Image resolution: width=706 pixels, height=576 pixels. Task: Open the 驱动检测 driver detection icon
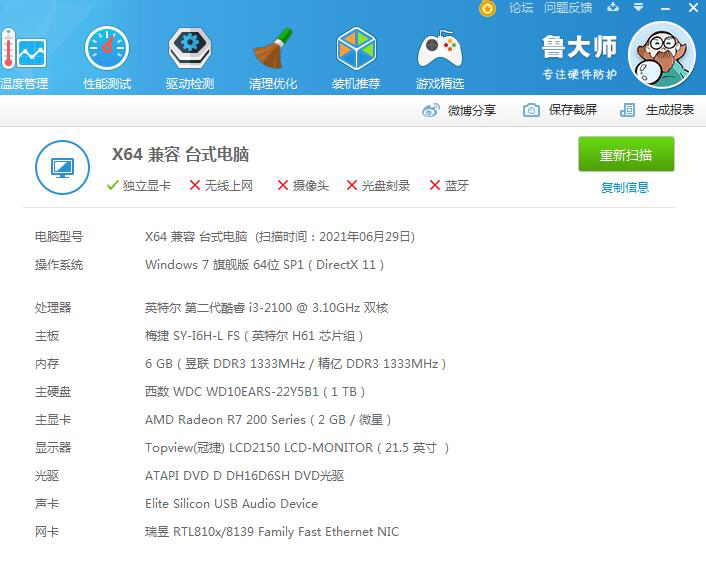click(190, 48)
